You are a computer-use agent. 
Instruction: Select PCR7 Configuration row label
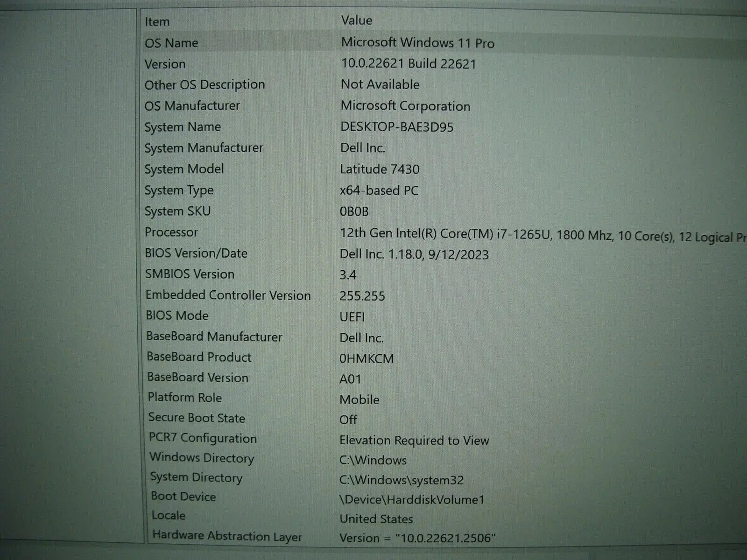point(203,438)
